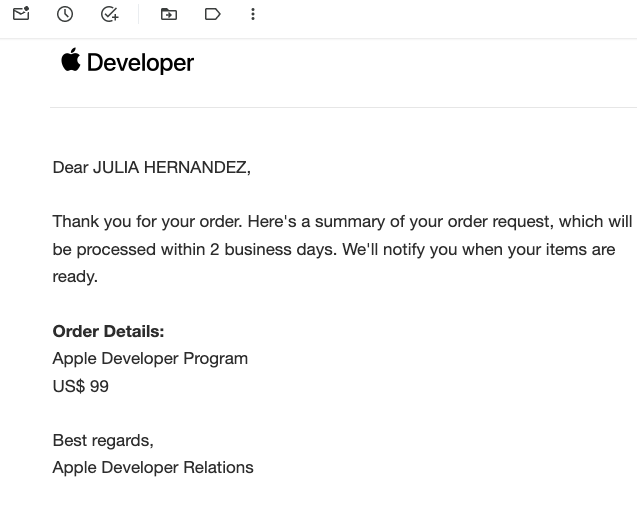Click the Developer header text

point(140,63)
